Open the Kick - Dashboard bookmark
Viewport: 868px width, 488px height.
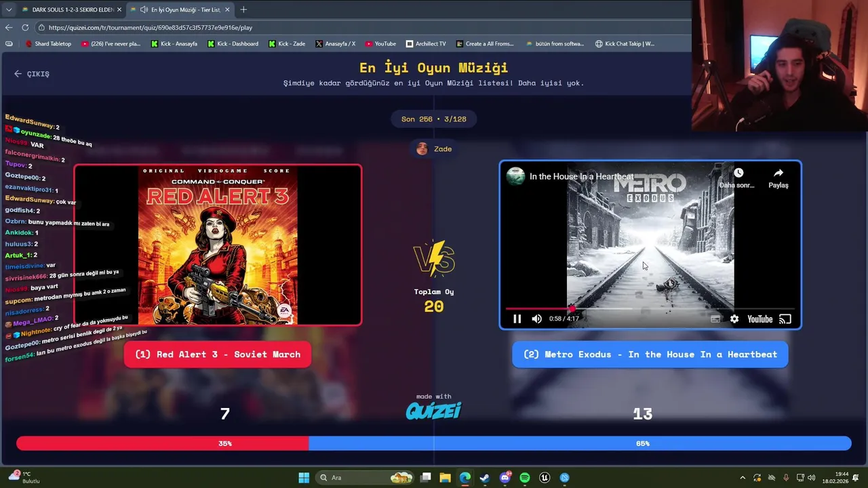[x=233, y=44]
